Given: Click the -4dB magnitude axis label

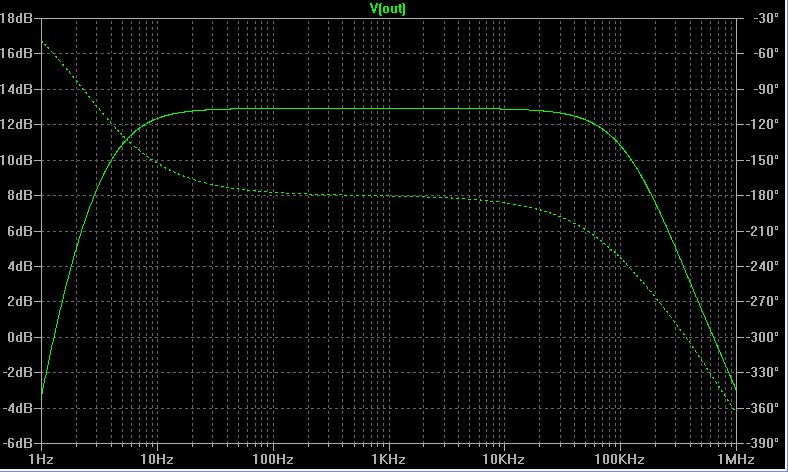Looking at the screenshot, I should (18, 408).
